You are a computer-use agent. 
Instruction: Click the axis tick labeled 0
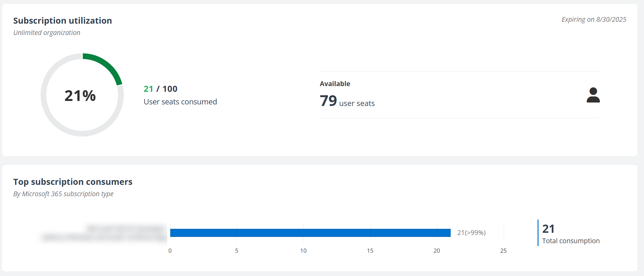170,251
